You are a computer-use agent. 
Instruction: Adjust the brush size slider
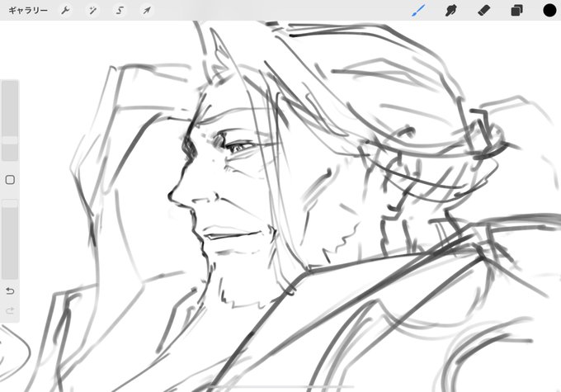(x=10, y=120)
